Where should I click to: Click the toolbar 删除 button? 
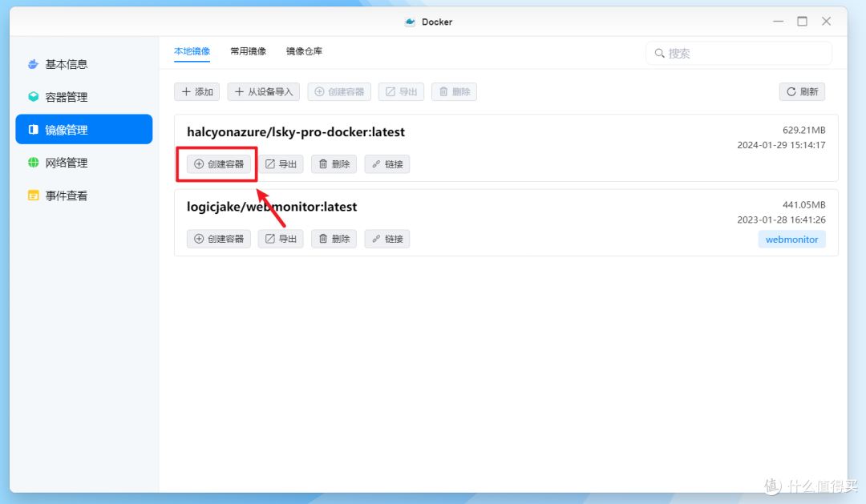[x=454, y=91]
